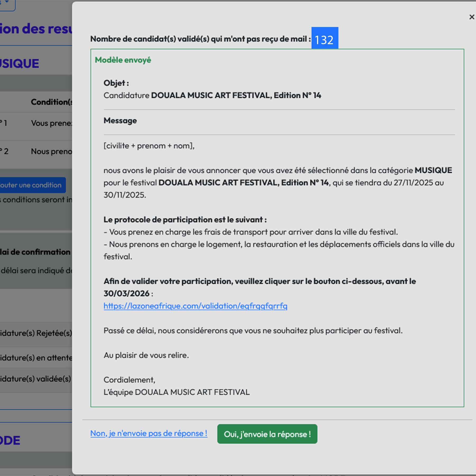Select the MUSIQUE category heading in background

20,64
